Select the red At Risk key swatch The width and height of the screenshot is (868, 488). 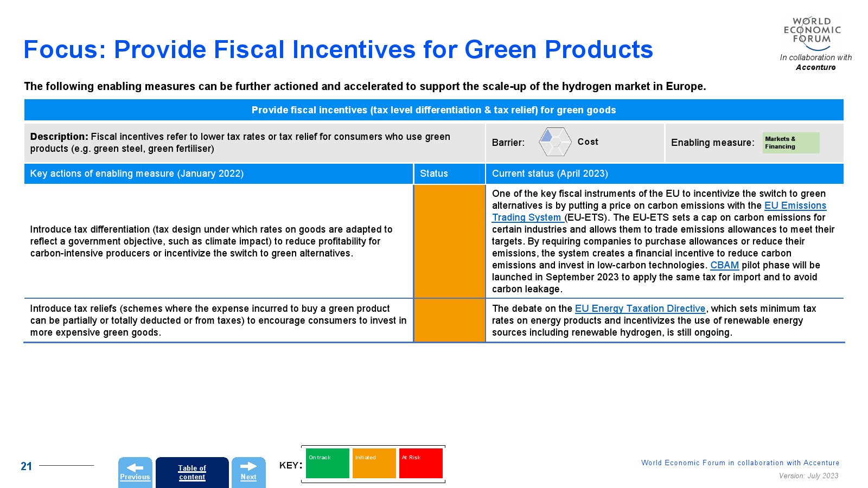point(420,464)
